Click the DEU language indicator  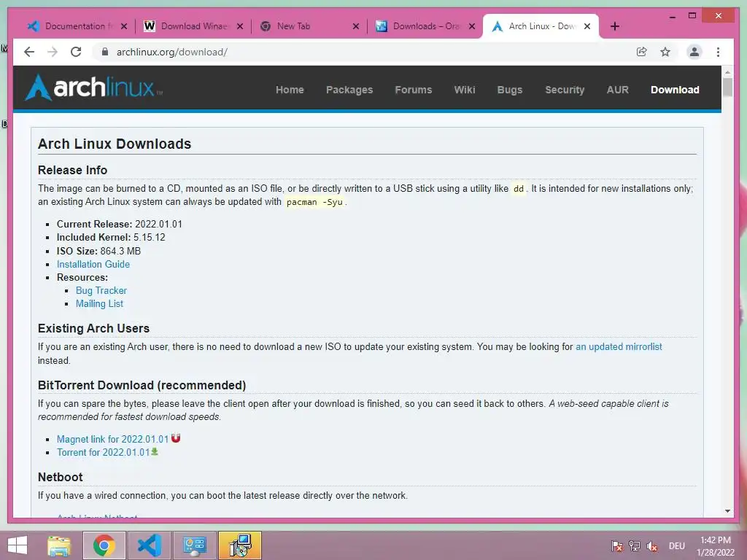point(676,545)
